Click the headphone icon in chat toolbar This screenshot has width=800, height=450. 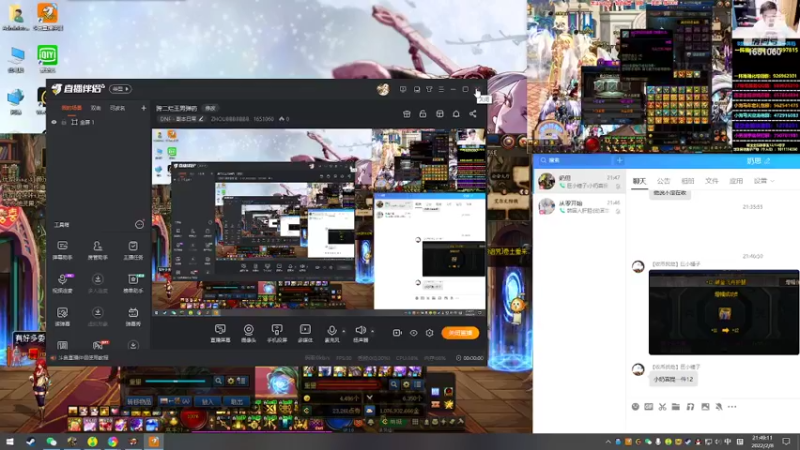(x=690, y=407)
